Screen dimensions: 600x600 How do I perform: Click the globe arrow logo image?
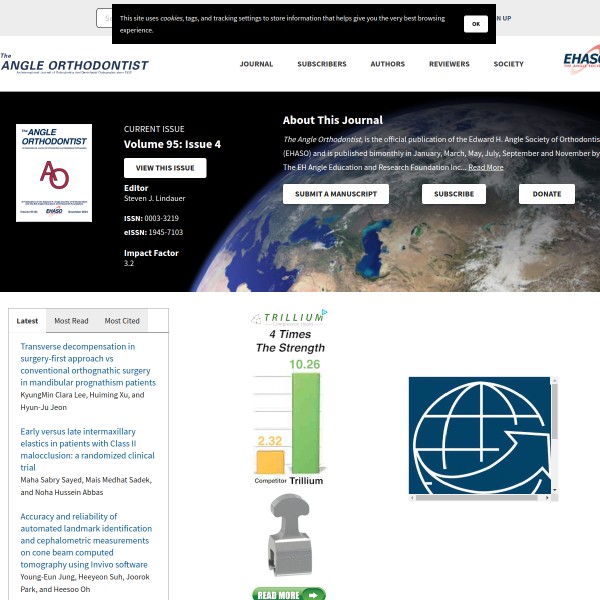click(480, 438)
